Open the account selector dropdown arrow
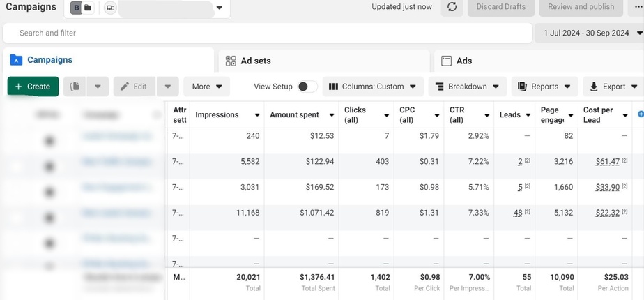 (220, 8)
